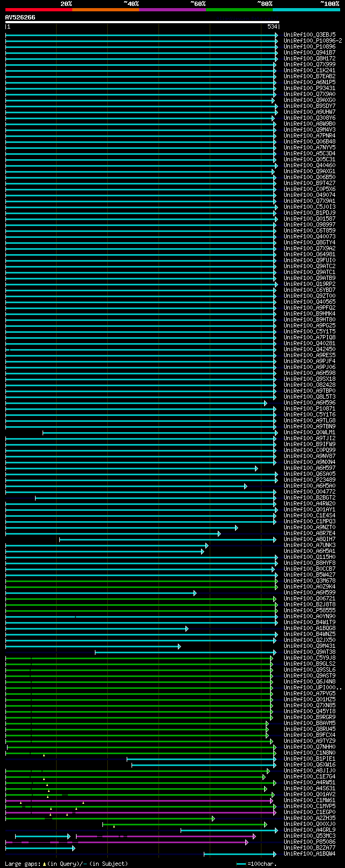The width and height of the screenshot is (345, 868).
Task: Select the UniRef100_B9HMK4 label
Action: [x=309, y=313]
